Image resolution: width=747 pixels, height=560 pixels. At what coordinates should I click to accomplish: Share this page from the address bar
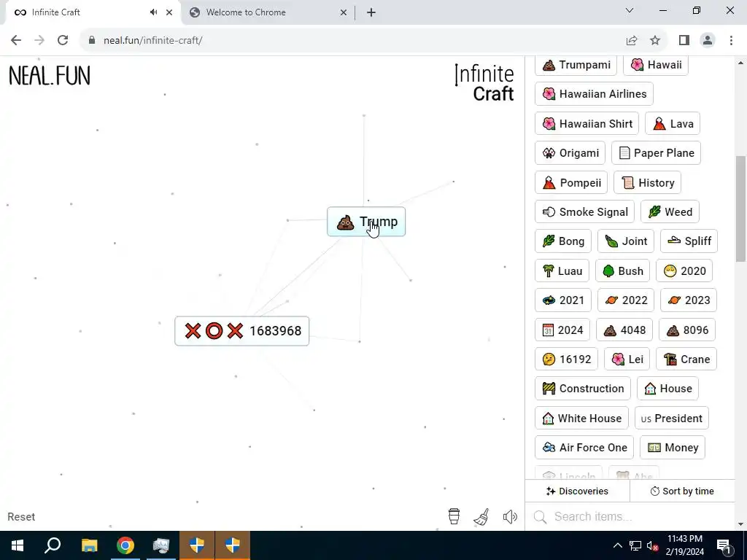coord(632,41)
